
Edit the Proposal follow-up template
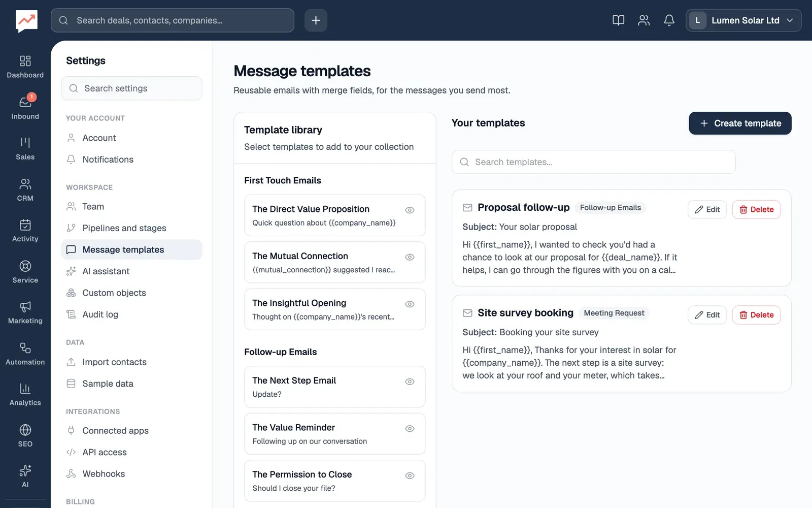(x=707, y=209)
